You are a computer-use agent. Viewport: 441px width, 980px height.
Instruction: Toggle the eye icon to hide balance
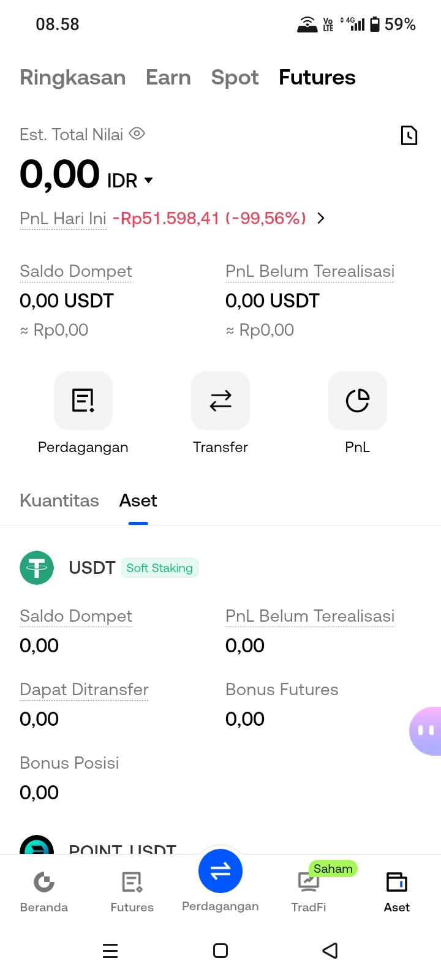[137, 134]
